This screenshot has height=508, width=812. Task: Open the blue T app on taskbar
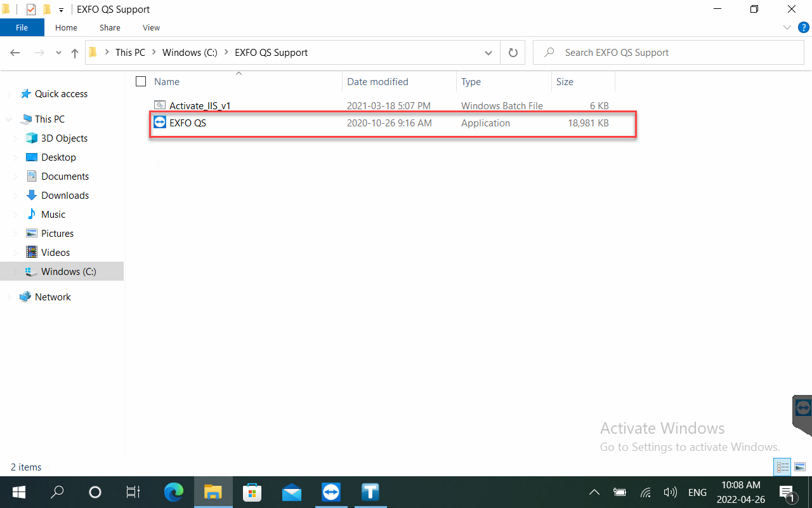click(x=370, y=492)
